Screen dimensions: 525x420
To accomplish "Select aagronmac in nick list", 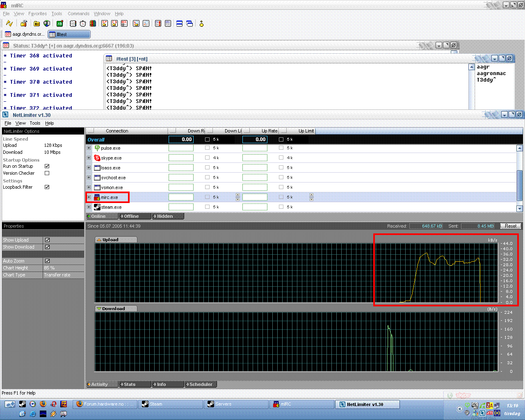I will click(x=491, y=73).
